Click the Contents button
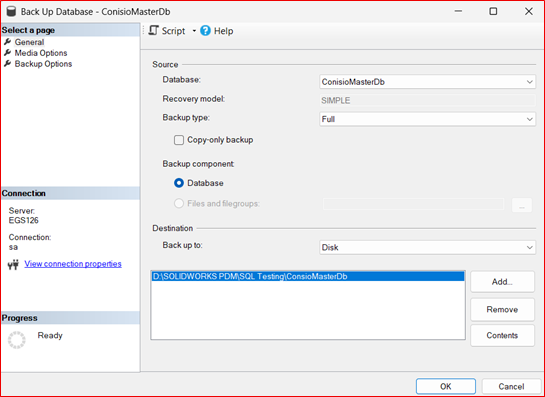The width and height of the screenshot is (545, 397). coord(502,335)
